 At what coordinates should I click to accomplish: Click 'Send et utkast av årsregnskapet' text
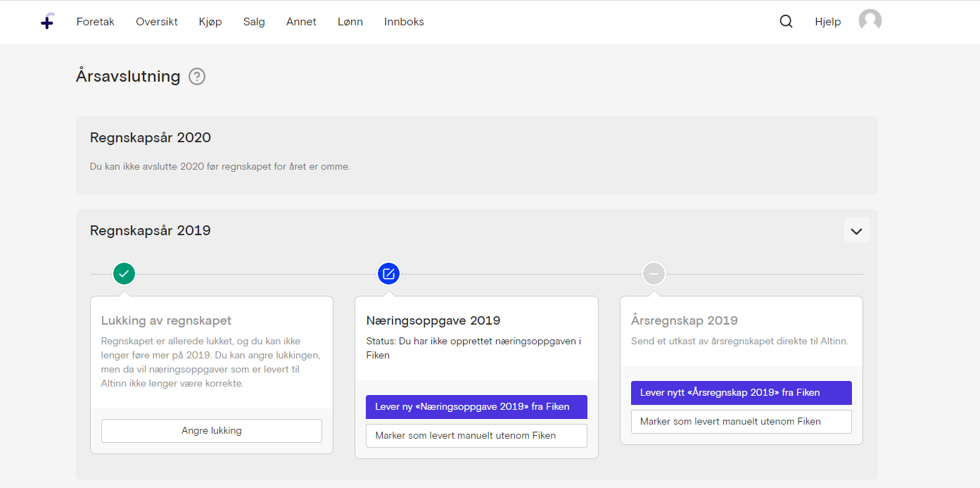(x=739, y=342)
